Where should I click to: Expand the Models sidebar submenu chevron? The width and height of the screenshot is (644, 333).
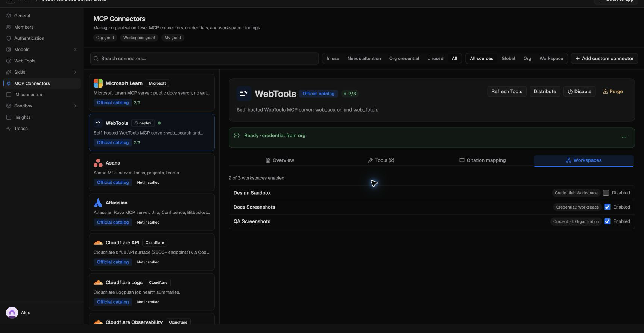click(75, 50)
